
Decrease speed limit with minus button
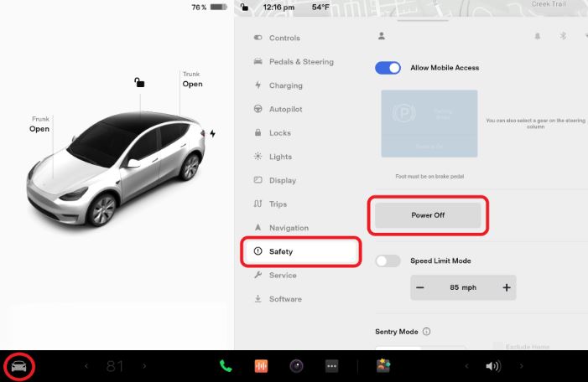point(420,287)
